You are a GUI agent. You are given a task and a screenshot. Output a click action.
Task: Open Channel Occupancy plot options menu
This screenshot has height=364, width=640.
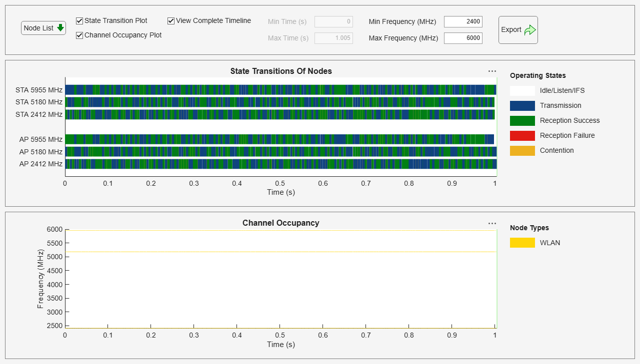point(492,224)
